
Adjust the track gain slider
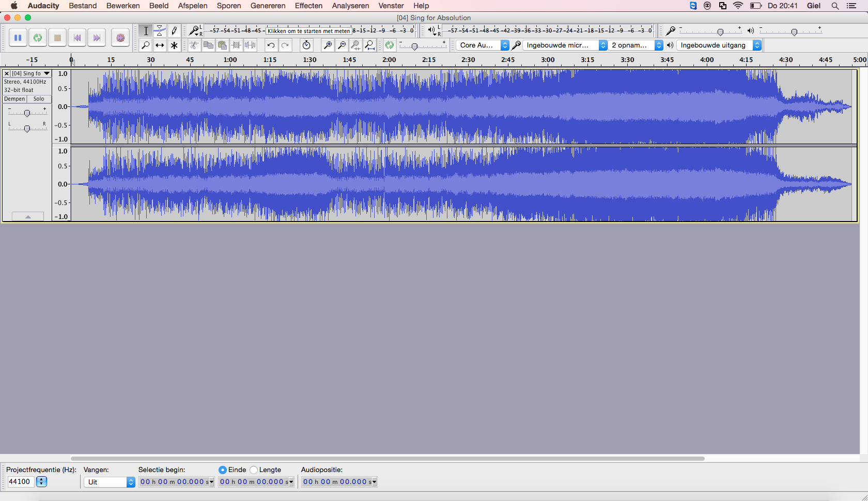(27, 113)
